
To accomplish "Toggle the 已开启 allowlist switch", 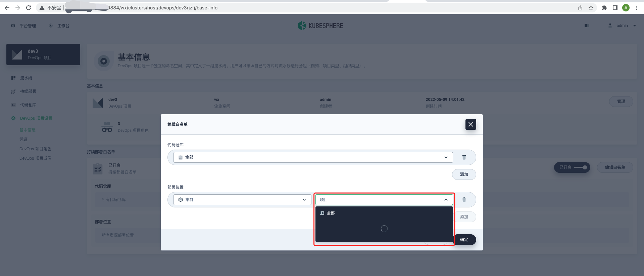I will point(572,167).
